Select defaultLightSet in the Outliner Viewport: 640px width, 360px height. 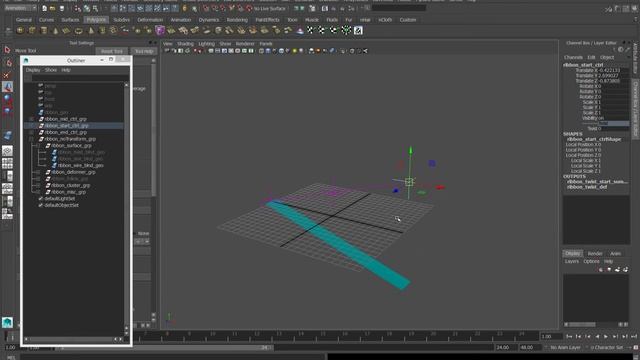coord(60,199)
